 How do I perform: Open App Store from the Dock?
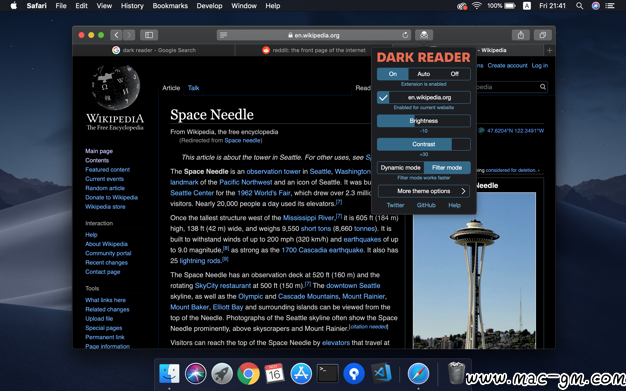click(x=301, y=374)
